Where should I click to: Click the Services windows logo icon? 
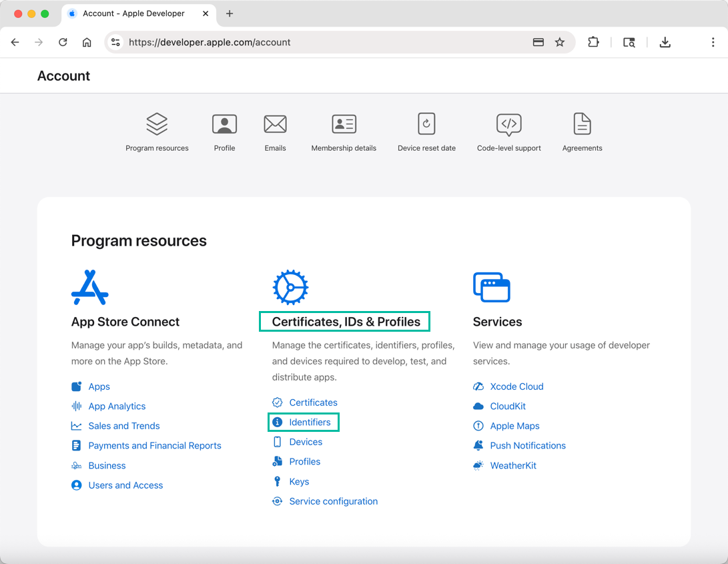point(492,287)
